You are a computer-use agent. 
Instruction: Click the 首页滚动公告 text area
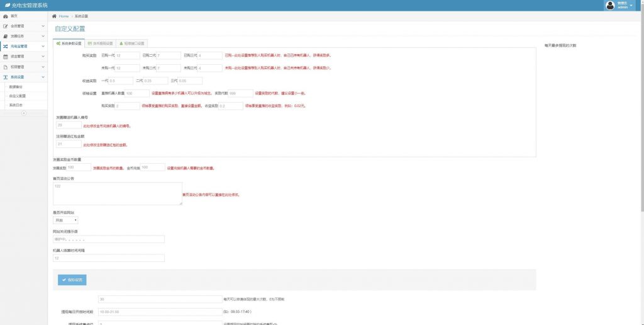(x=117, y=193)
